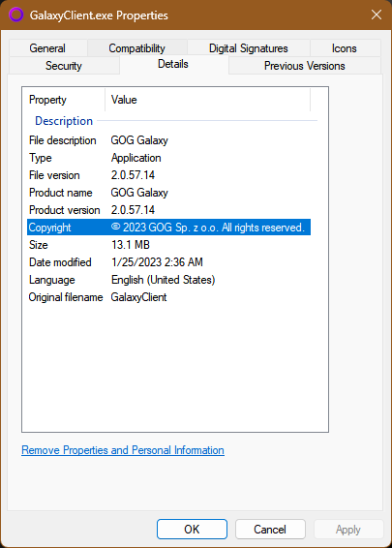The height and width of the screenshot is (548, 392).
Task: Switch to the Icons tab
Action: [x=345, y=48]
